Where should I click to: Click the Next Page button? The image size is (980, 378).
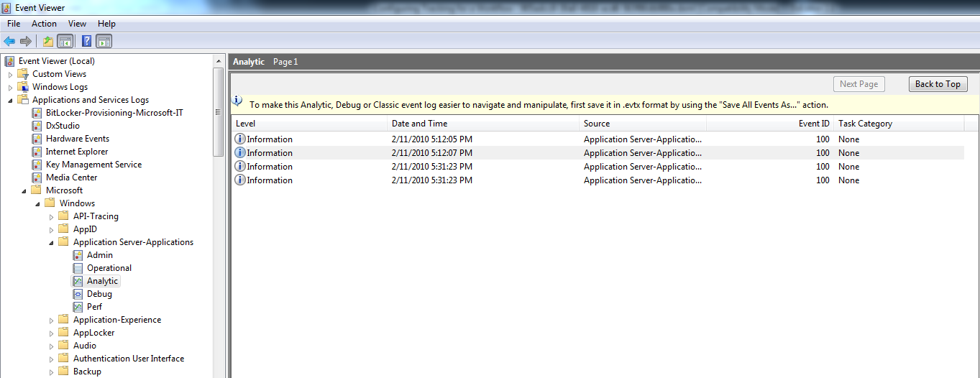pos(858,84)
